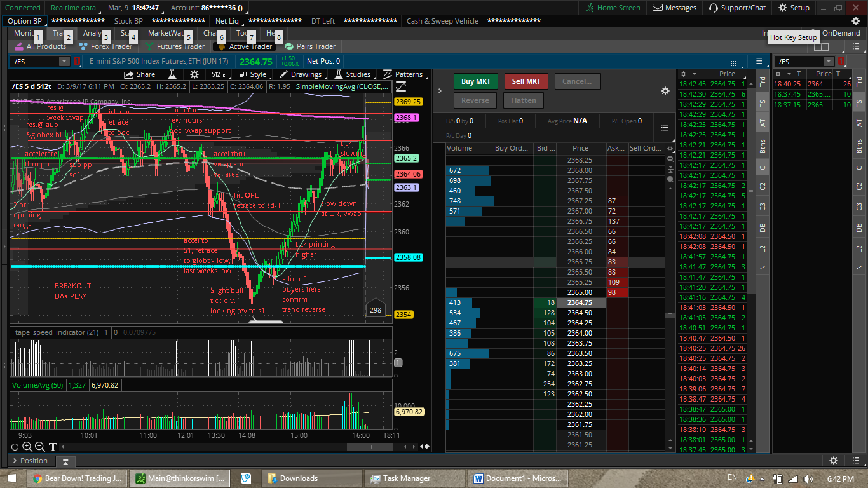
Task: Open the drawing tool icon under Patterns
Action: [x=402, y=86]
